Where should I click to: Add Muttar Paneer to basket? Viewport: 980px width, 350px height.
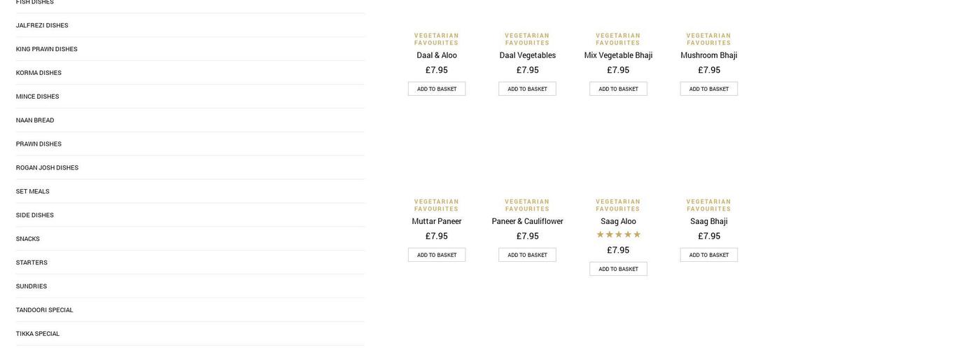[437, 255]
